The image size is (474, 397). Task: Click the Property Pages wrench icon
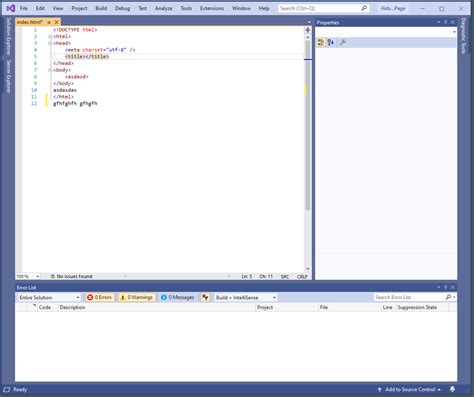click(342, 42)
